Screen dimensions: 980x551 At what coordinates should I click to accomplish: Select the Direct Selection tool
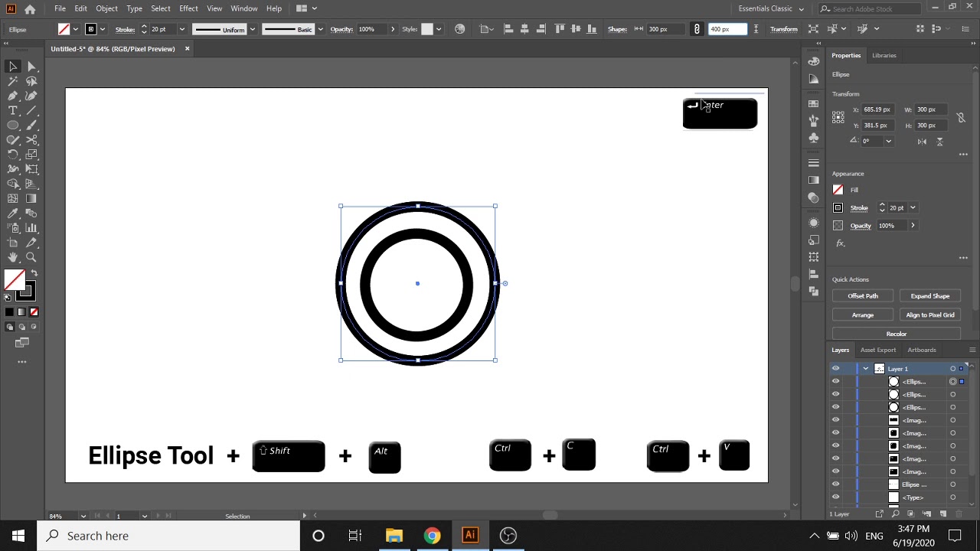(x=31, y=67)
